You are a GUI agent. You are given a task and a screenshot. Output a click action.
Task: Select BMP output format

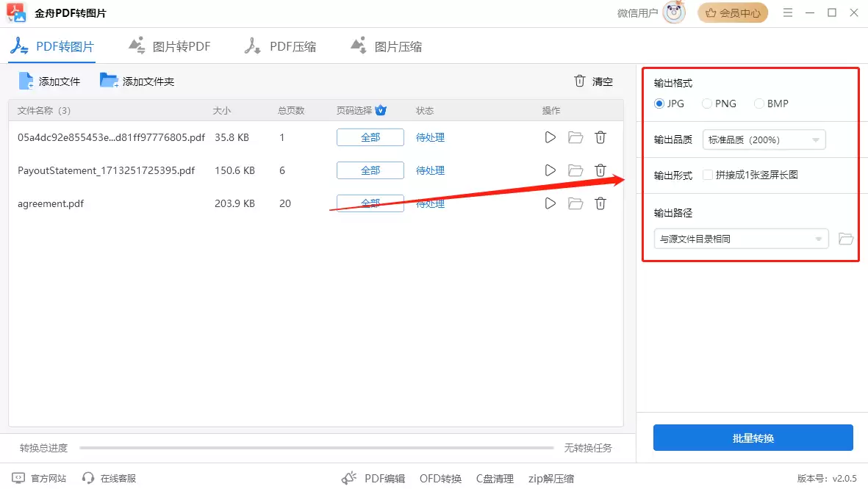758,104
